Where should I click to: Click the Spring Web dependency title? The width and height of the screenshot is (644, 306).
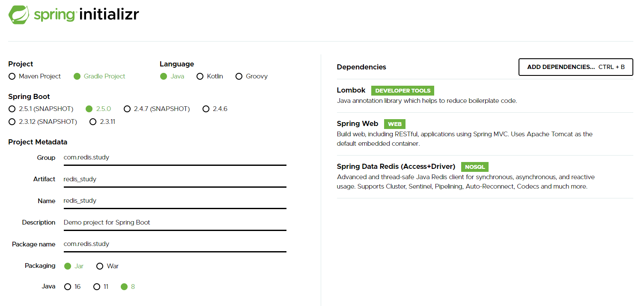(x=358, y=123)
